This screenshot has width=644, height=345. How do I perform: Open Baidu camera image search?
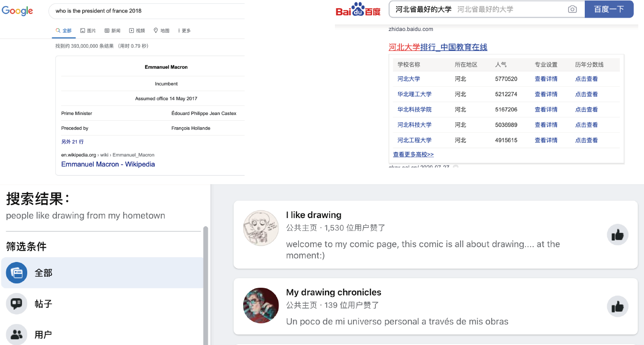pos(572,9)
